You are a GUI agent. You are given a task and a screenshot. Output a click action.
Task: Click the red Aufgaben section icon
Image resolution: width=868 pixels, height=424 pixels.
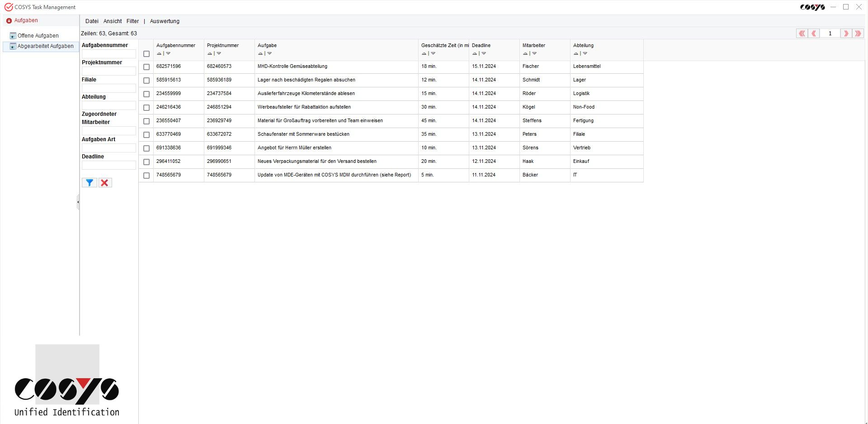coord(9,21)
